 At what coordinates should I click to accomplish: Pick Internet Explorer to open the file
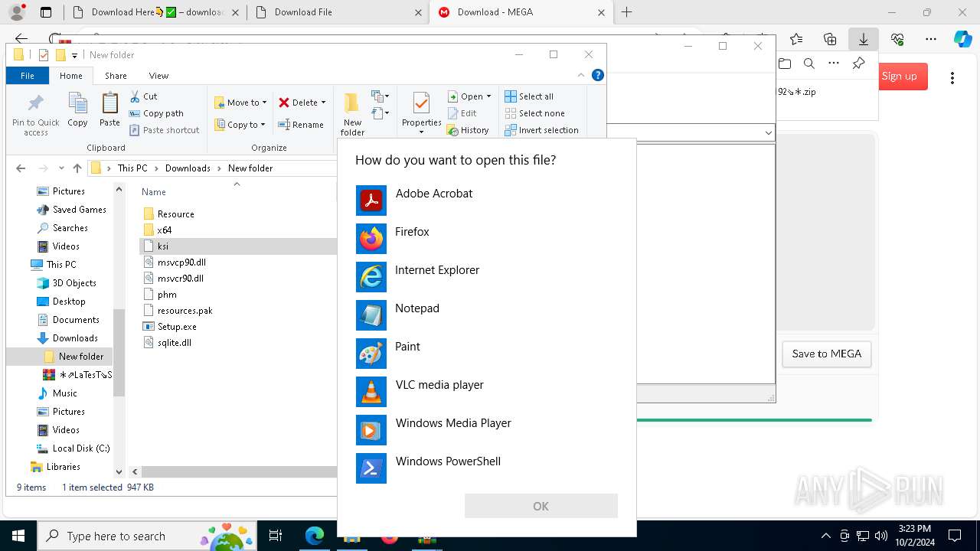click(x=486, y=277)
